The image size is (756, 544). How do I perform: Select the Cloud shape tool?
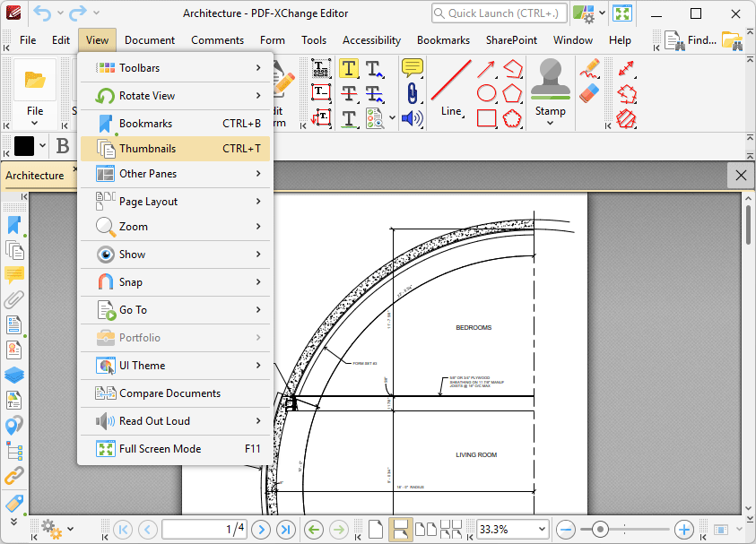click(x=512, y=118)
